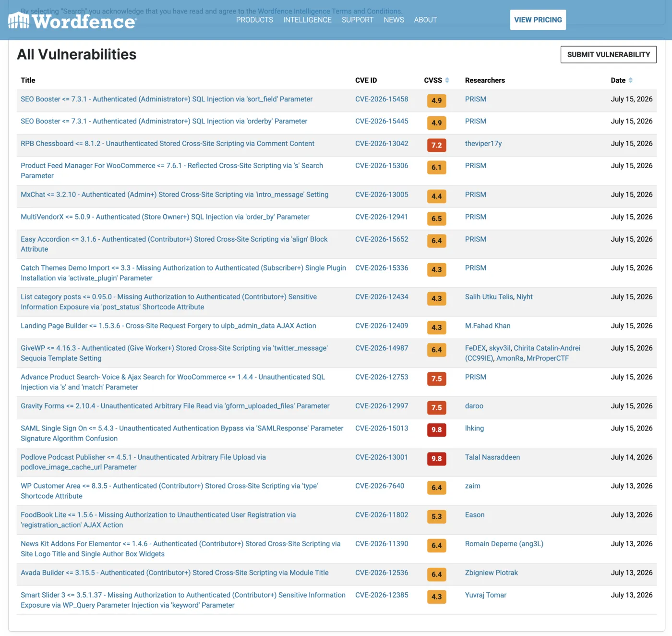Open Catch Themes Demo Import entry
The height and width of the screenshot is (636, 672).
pyautogui.click(x=183, y=273)
